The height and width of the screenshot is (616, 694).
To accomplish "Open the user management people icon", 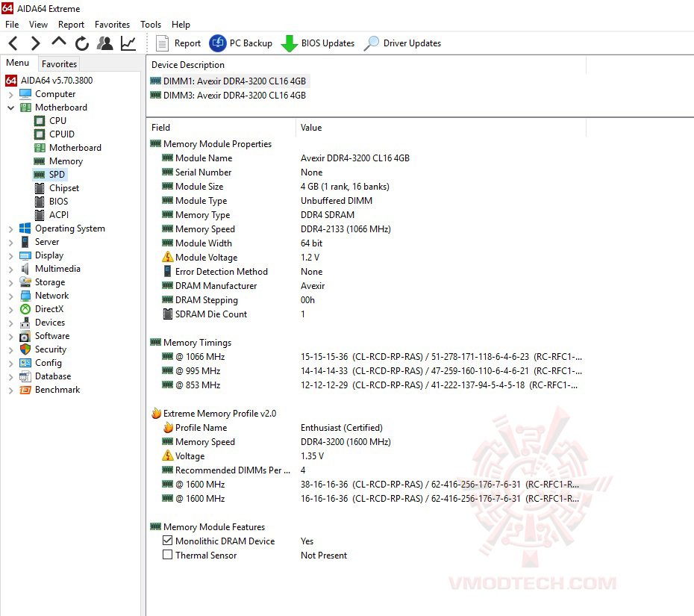I will click(105, 43).
